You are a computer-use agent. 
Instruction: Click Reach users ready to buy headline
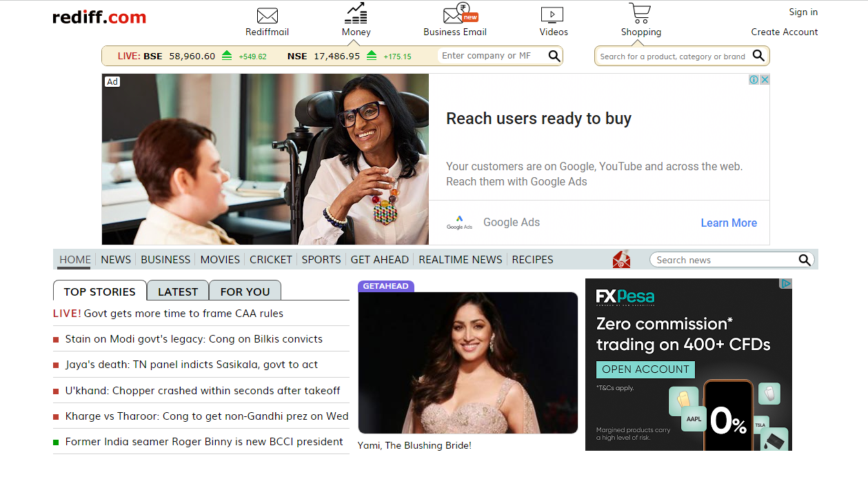pos(538,119)
